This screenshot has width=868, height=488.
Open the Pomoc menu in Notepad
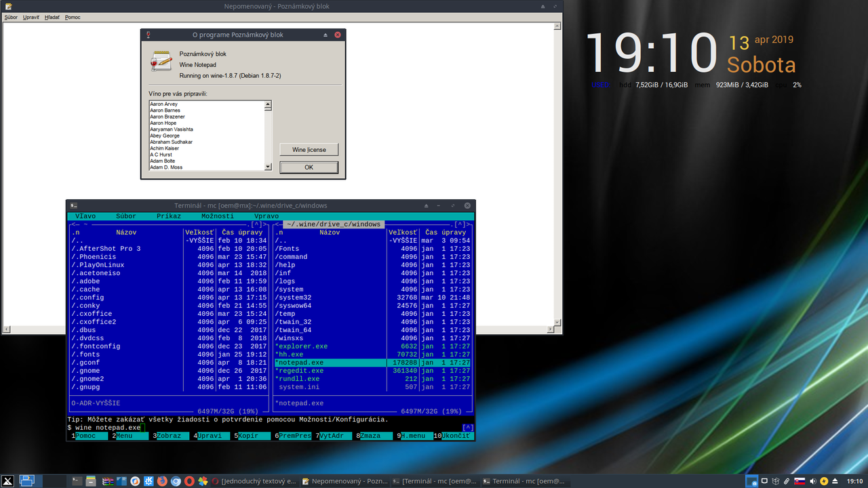(x=73, y=17)
